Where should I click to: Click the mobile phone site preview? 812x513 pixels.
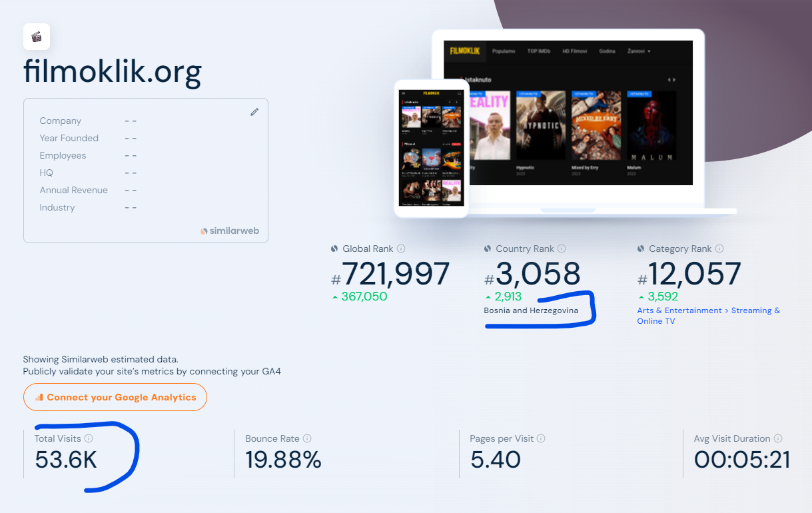pos(431,148)
